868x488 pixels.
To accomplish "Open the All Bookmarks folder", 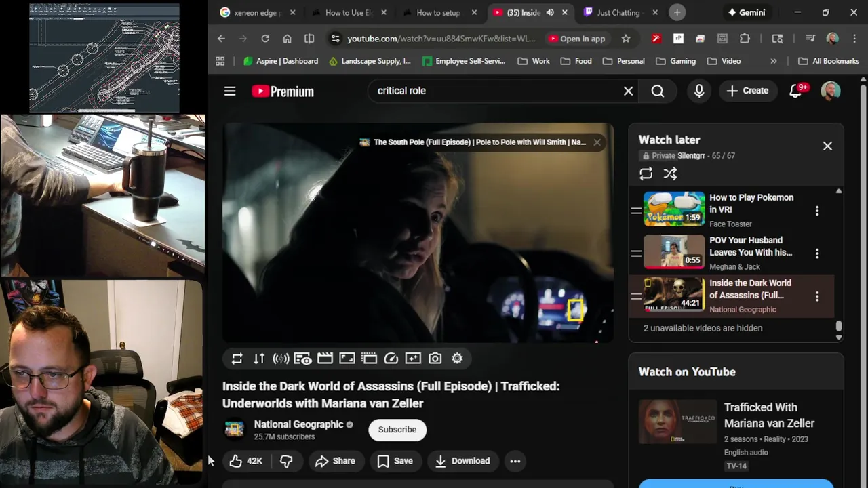I will pos(828,61).
